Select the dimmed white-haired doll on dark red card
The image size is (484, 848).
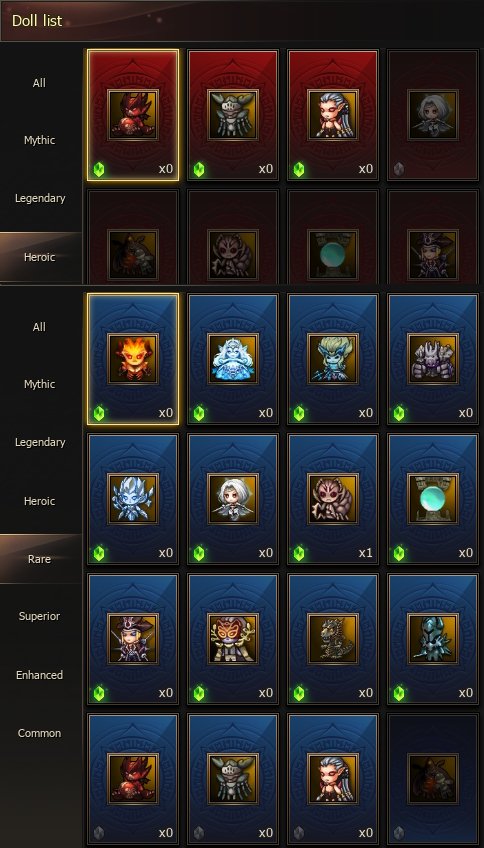pos(433,115)
